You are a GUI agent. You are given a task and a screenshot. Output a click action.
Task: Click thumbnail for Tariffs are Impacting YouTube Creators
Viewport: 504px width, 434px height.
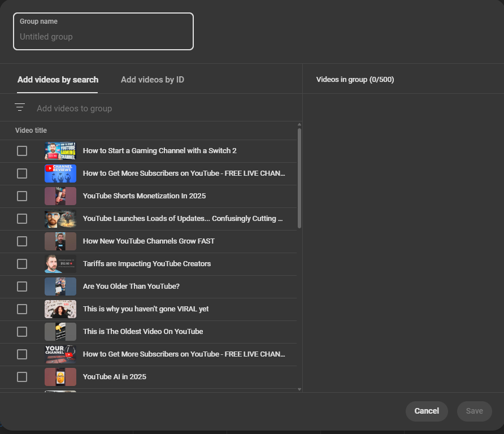tap(60, 264)
